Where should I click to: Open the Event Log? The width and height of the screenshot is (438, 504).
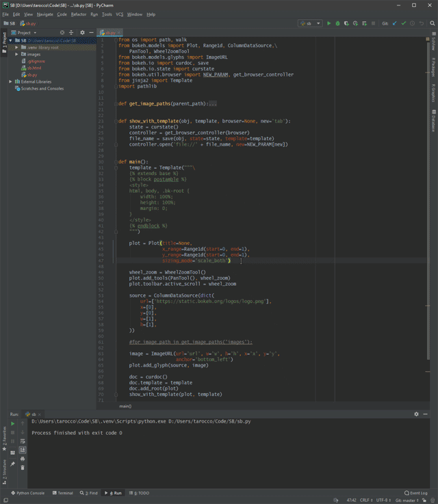[x=416, y=493]
